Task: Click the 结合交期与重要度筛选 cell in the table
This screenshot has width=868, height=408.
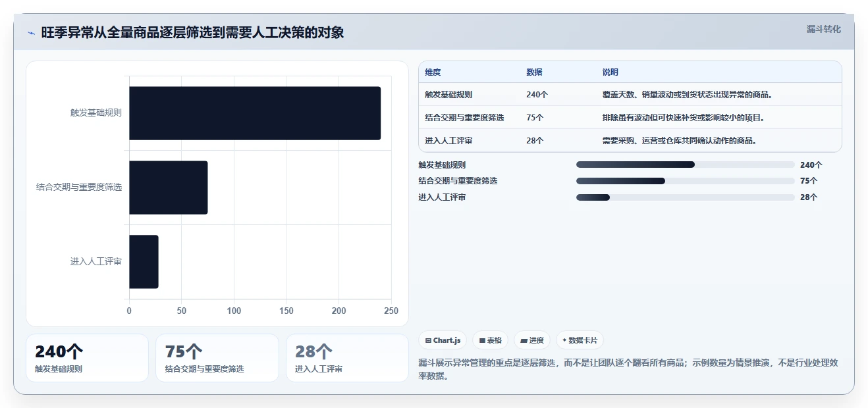Action: pyautogui.click(x=464, y=118)
